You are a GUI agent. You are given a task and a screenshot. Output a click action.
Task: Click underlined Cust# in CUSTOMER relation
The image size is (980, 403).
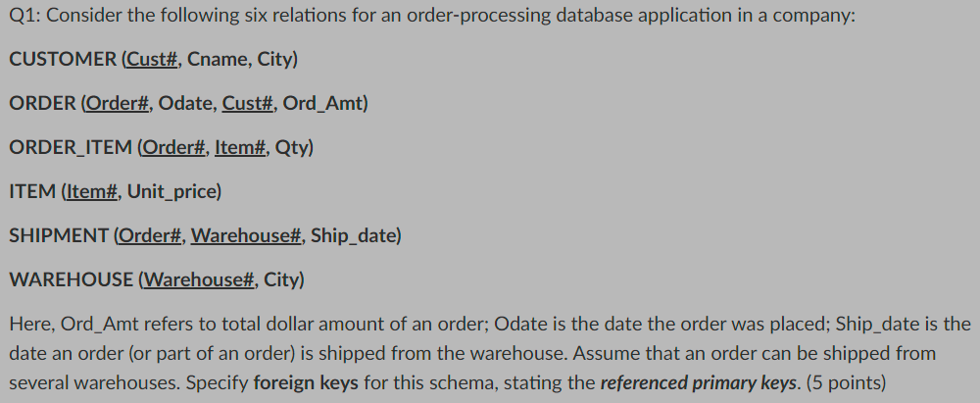pos(153,59)
